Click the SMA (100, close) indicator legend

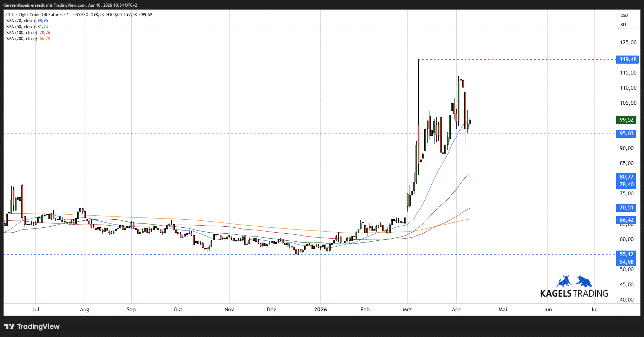point(21,33)
